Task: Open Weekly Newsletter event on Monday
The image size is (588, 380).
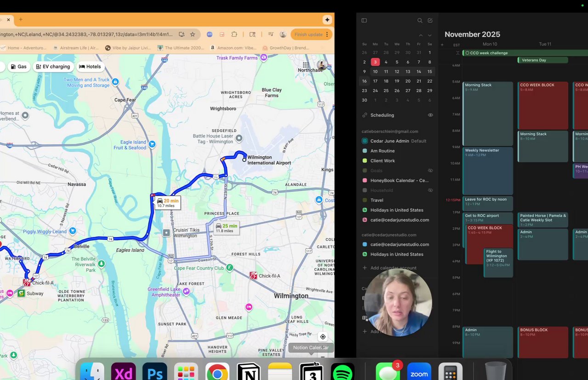Action: click(x=488, y=170)
